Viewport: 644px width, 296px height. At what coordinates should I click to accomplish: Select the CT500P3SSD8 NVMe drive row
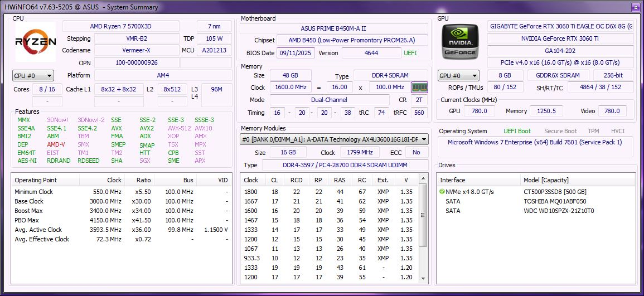[535, 192]
